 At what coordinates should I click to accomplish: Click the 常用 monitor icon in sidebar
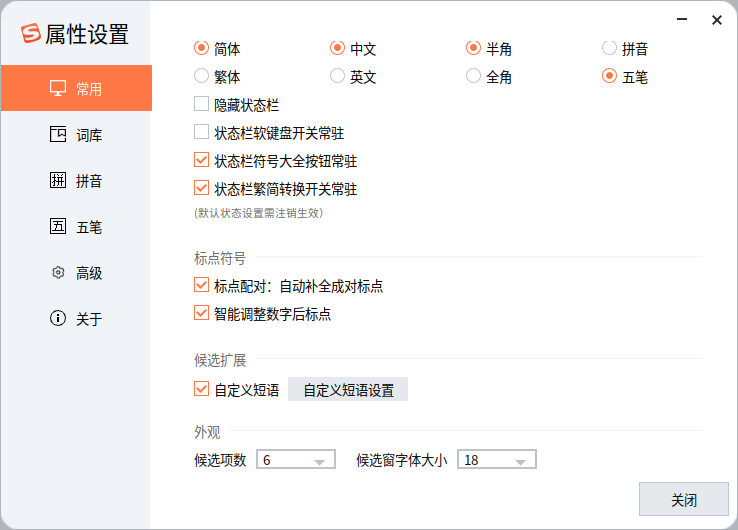(58, 88)
